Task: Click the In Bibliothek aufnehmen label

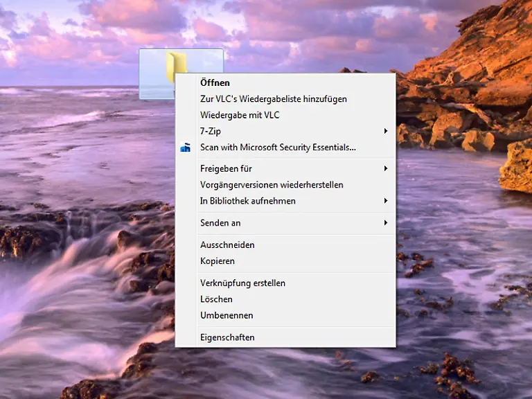Action: pyautogui.click(x=247, y=201)
